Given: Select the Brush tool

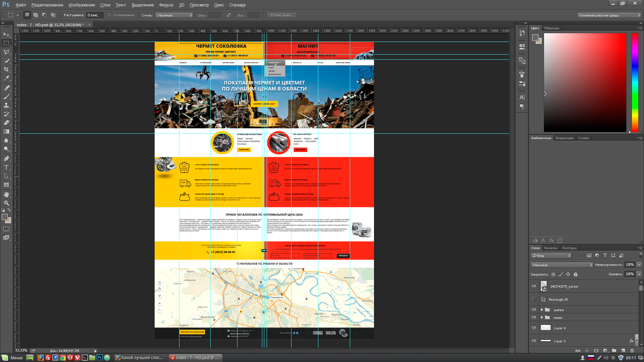Looking at the screenshot, I should 6,97.
